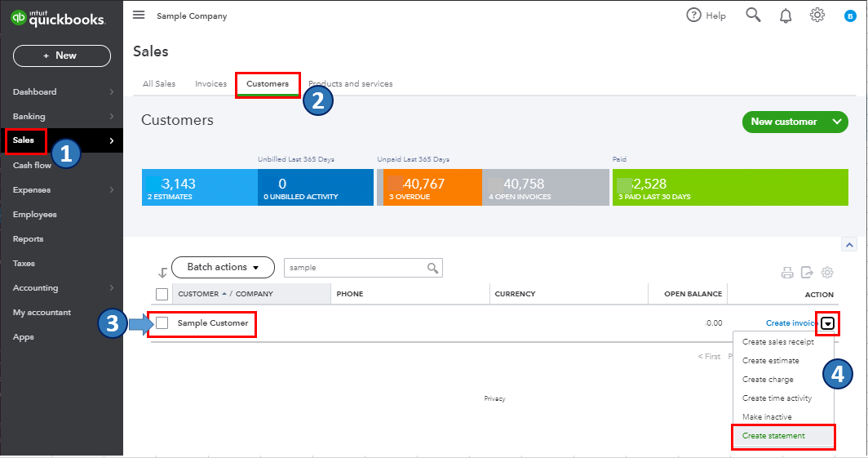
Task: Open the hamburger navigation menu icon
Action: point(139,15)
